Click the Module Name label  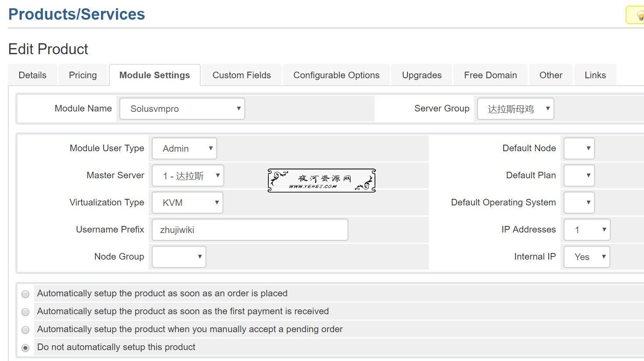83,108
